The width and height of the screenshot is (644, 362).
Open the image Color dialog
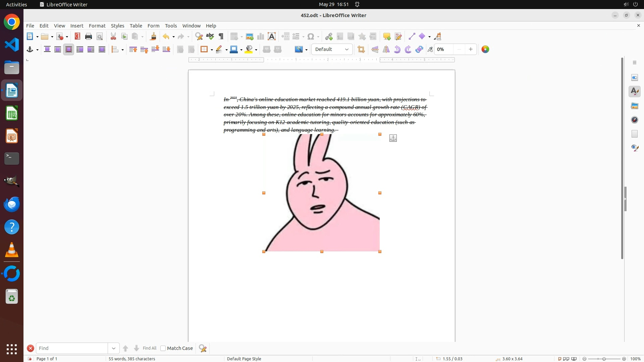(485, 50)
